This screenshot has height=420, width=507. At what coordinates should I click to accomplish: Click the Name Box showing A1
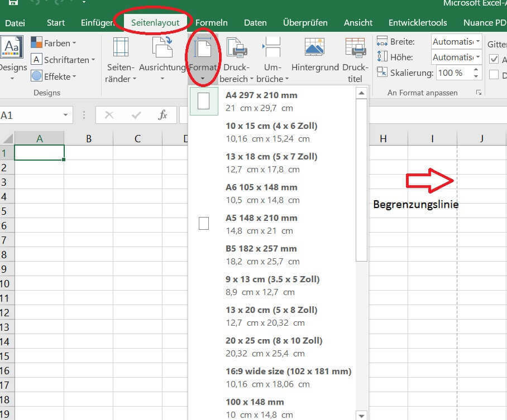[31, 115]
